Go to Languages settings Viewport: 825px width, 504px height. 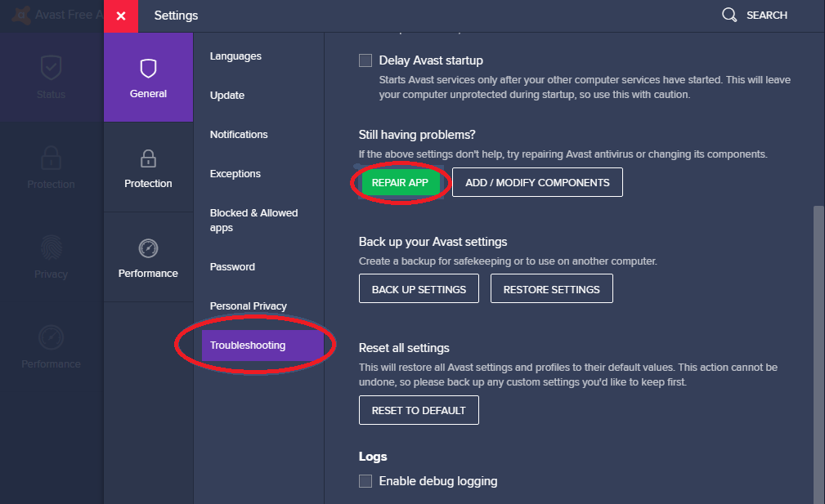[x=235, y=56]
